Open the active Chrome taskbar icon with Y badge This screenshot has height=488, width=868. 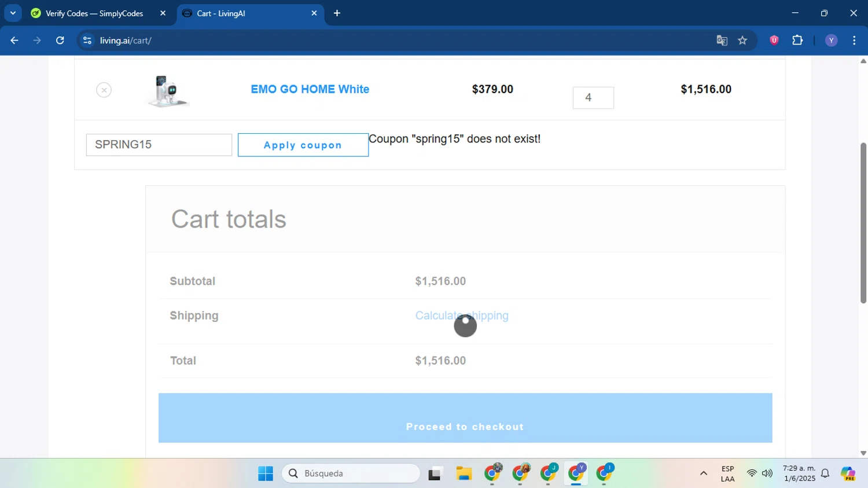[x=576, y=474]
